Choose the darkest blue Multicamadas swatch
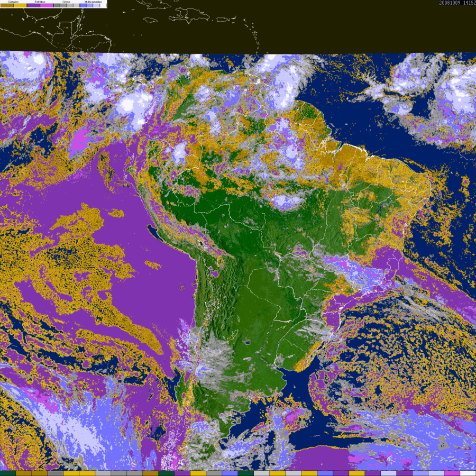This screenshot has width=476, height=476. click(83, 5)
